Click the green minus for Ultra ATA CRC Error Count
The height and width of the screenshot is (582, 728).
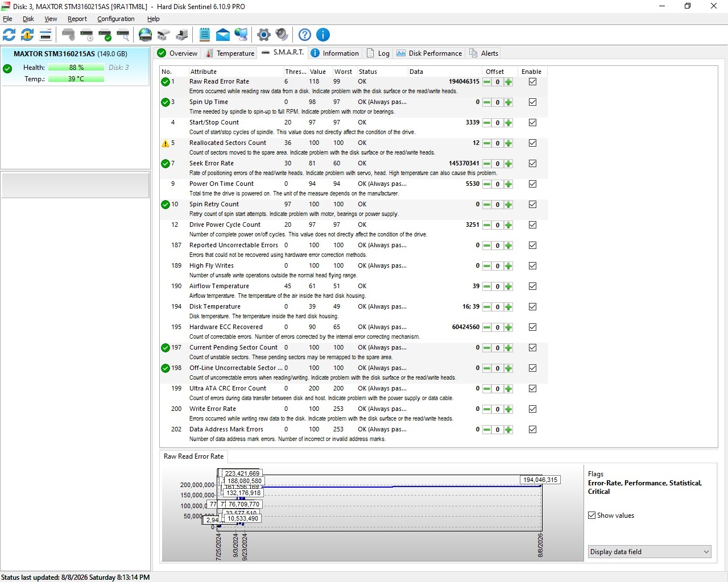coord(487,389)
